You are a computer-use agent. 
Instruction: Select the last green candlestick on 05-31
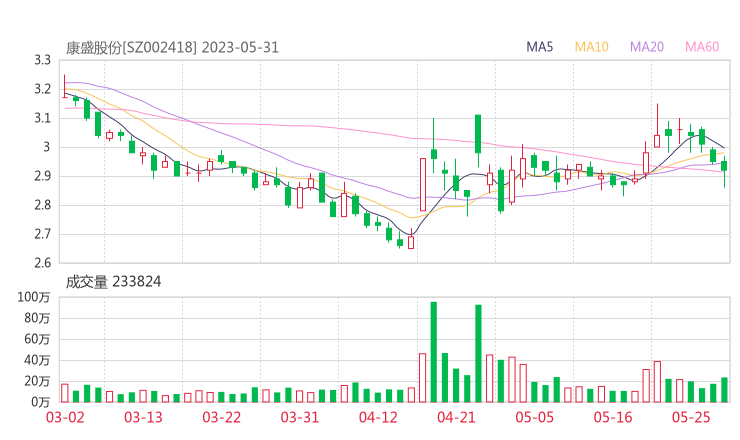tap(724, 171)
